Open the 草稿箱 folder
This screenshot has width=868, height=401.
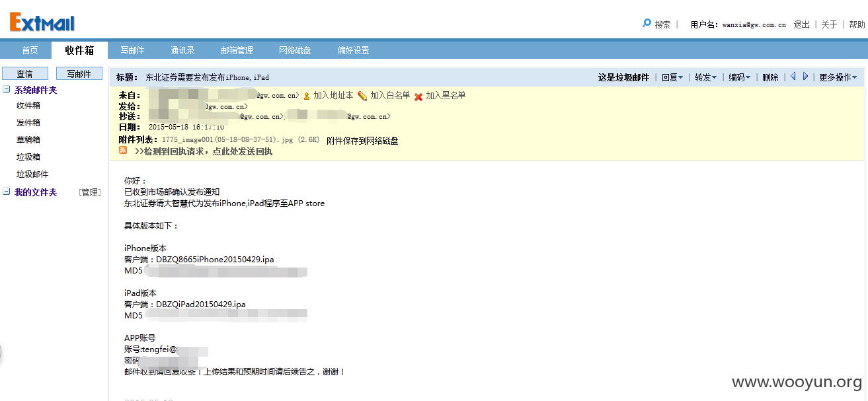point(28,139)
